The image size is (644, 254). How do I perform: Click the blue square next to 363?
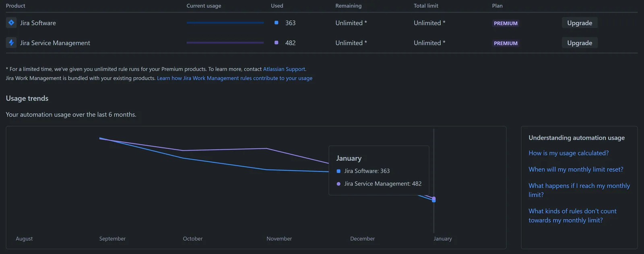point(276,23)
